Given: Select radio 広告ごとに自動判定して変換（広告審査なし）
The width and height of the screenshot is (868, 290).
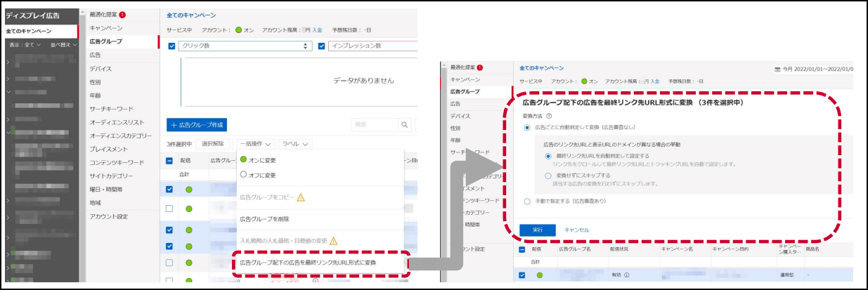Looking at the screenshot, I should [528, 128].
